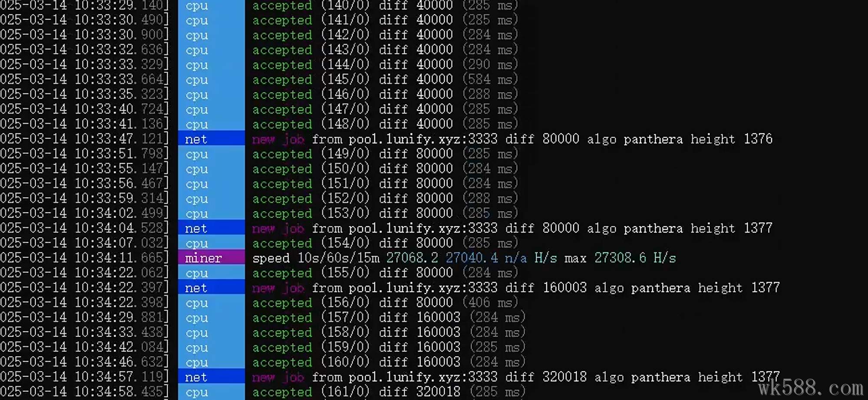Click the (584 ms) latency value

point(490,79)
